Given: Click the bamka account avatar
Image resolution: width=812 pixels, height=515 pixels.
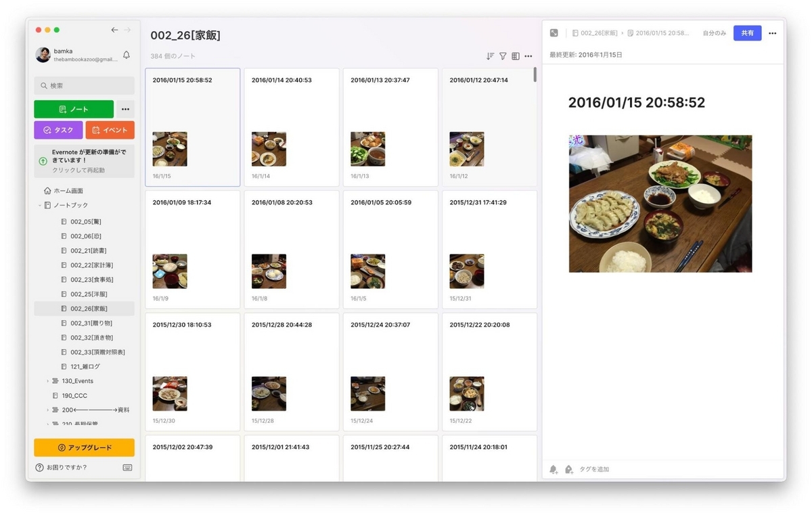Looking at the screenshot, I should [43, 55].
